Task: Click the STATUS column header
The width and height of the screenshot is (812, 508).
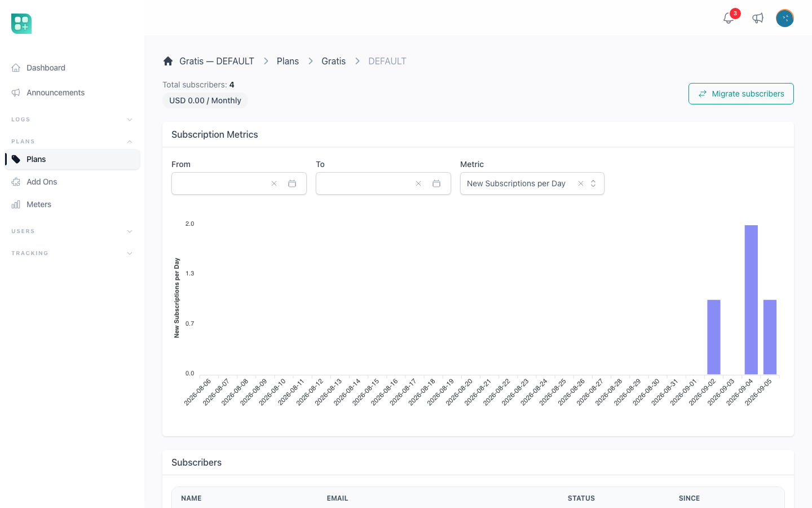Action: coord(581,498)
